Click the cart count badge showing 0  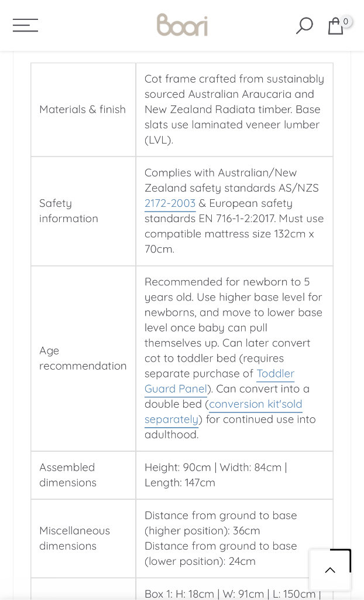click(346, 22)
